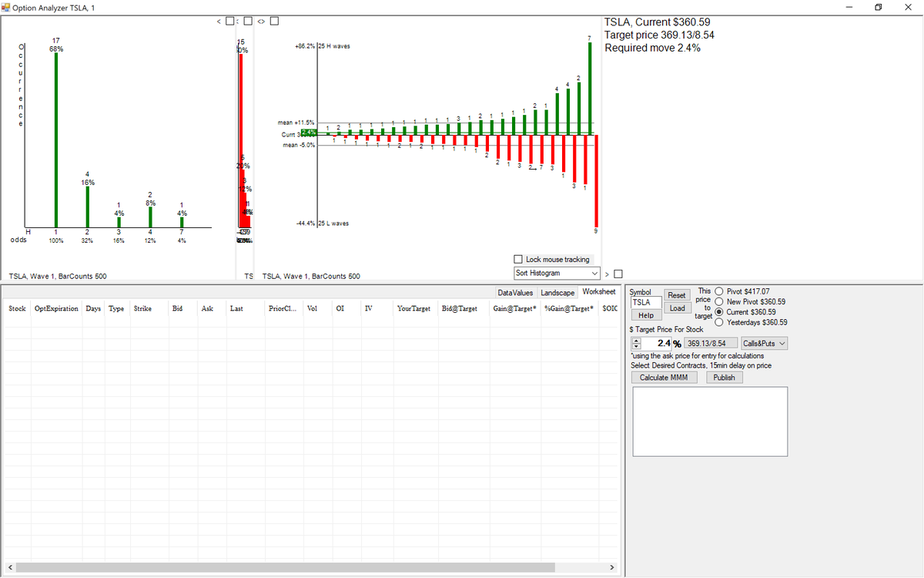Click the 'mean -5.0%' label
Image resolution: width=924 pixels, height=578 pixels.
(297, 145)
